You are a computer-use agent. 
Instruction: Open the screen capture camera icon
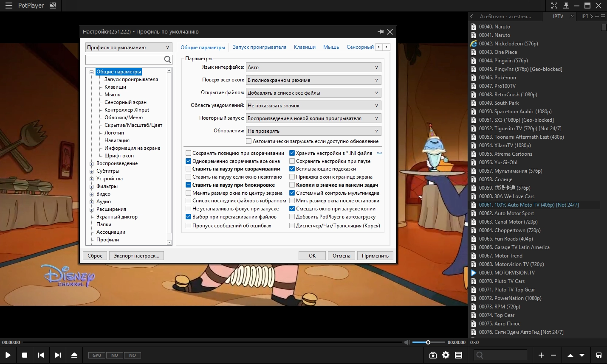click(x=433, y=355)
